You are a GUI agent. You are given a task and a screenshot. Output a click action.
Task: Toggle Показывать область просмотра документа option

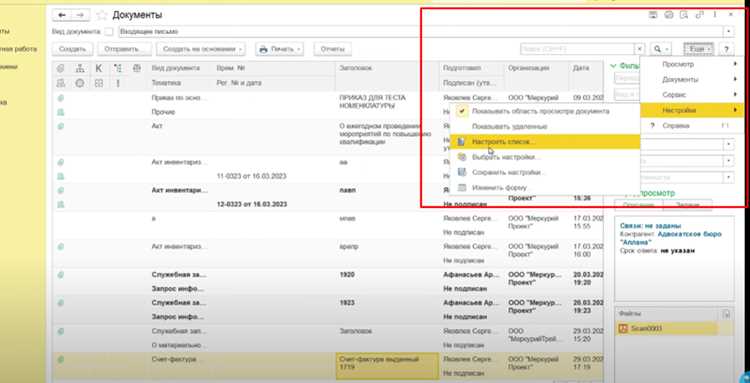pos(540,111)
